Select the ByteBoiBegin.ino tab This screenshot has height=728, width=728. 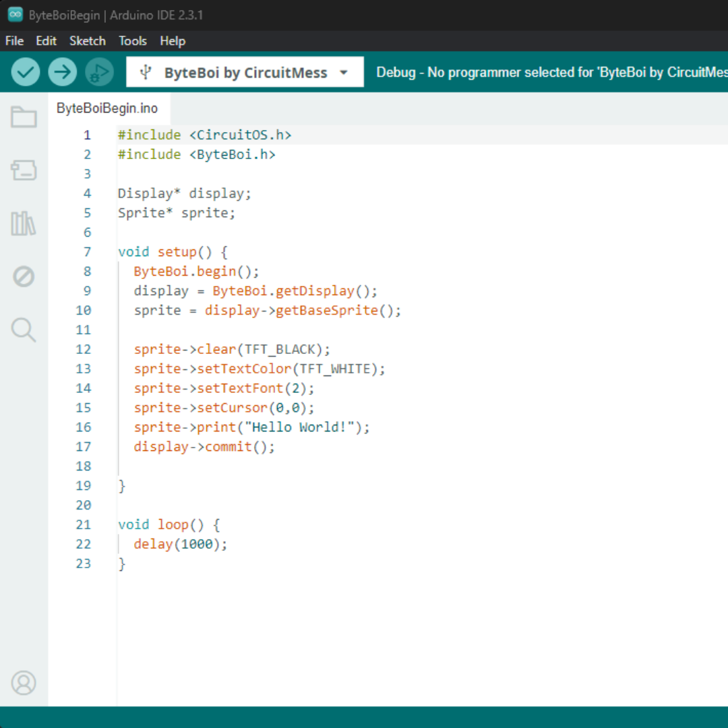point(107,109)
